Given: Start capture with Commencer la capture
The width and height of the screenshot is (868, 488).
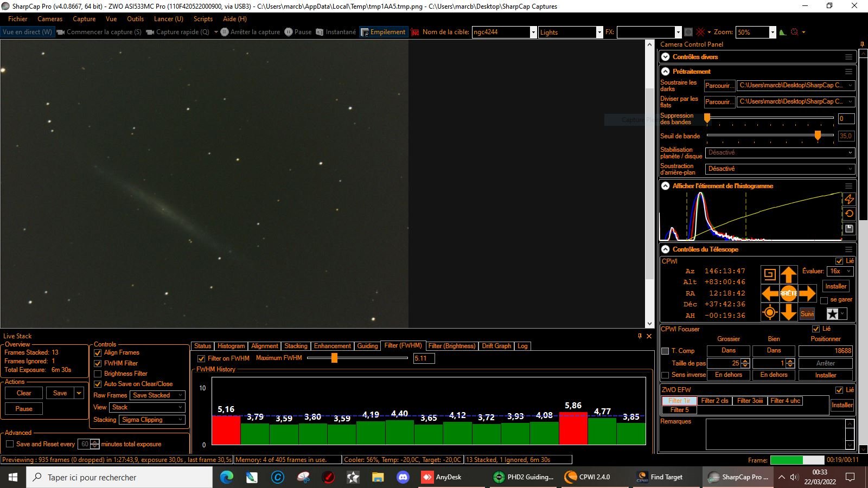Looking at the screenshot, I should (x=99, y=32).
